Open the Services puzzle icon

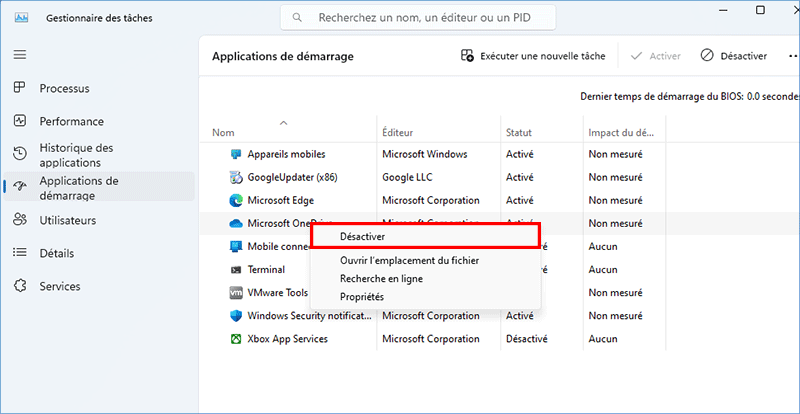tap(20, 286)
